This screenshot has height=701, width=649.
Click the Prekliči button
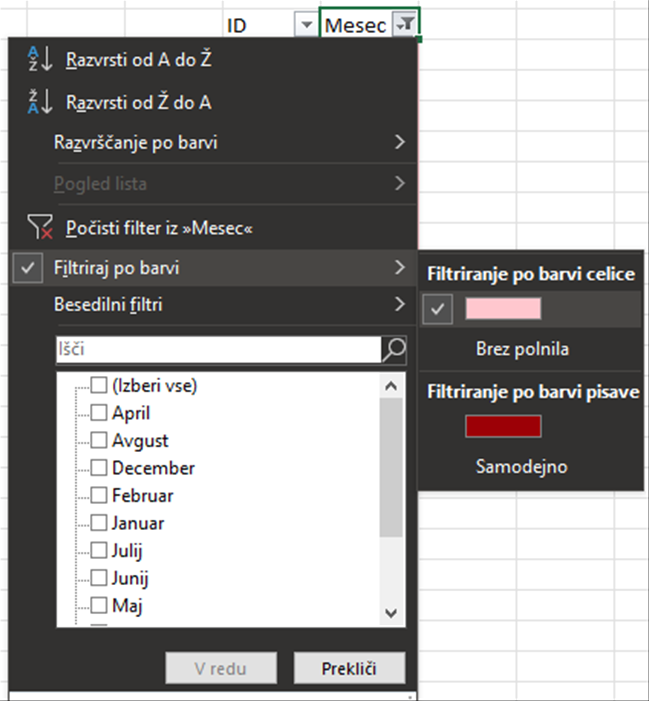(349, 668)
